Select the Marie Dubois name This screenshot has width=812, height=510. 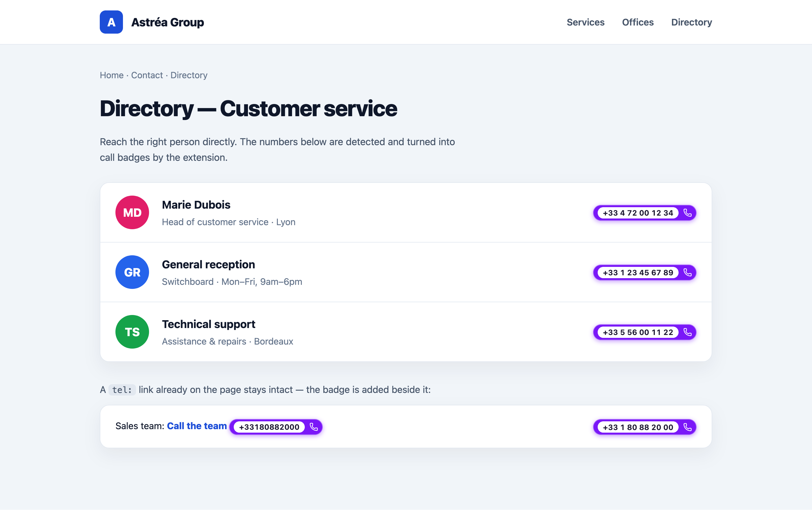[196, 205]
